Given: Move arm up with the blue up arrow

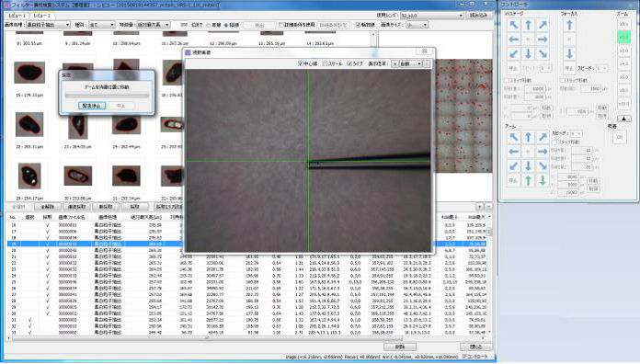Looking at the screenshot, I should click(x=528, y=137).
